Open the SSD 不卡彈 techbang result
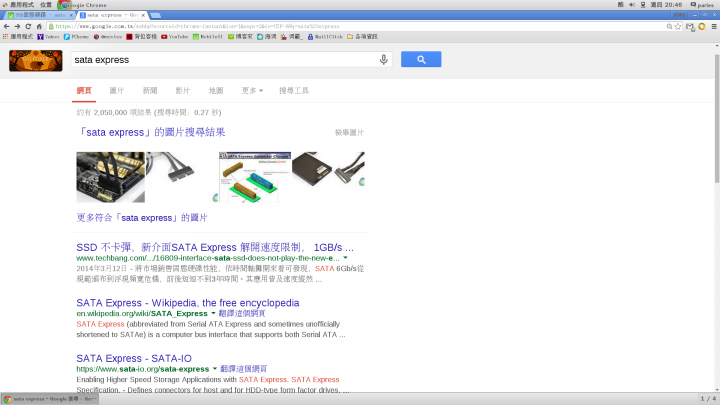Image resolution: width=720 pixels, height=405 pixels. pyautogui.click(x=215, y=248)
